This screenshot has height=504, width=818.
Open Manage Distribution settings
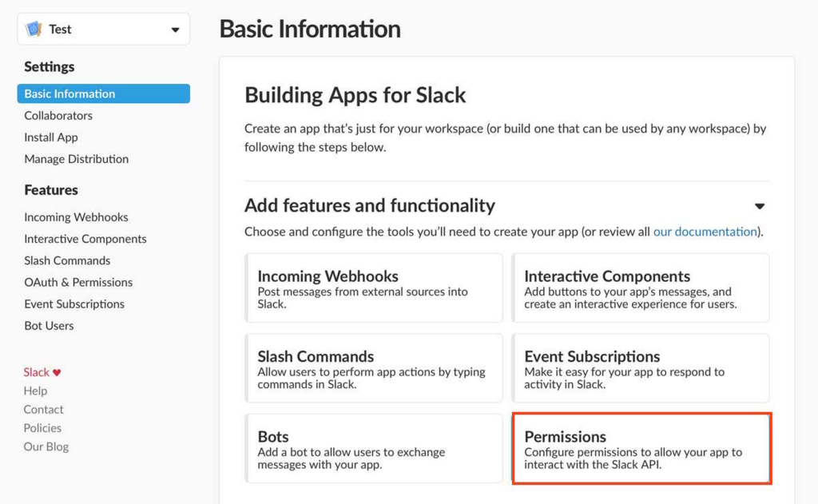[x=76, y=158]
